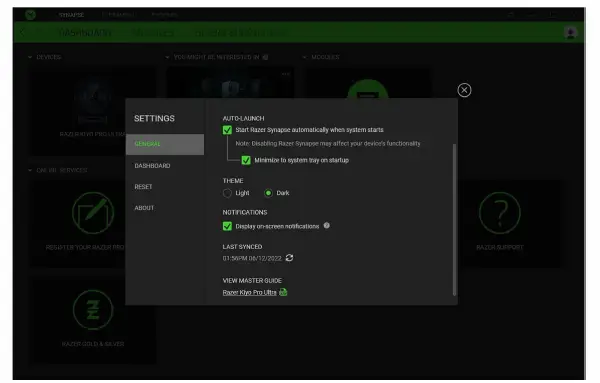Collapse the You Might Be Interested In section

pyautogui.click(x=167, y=57)
